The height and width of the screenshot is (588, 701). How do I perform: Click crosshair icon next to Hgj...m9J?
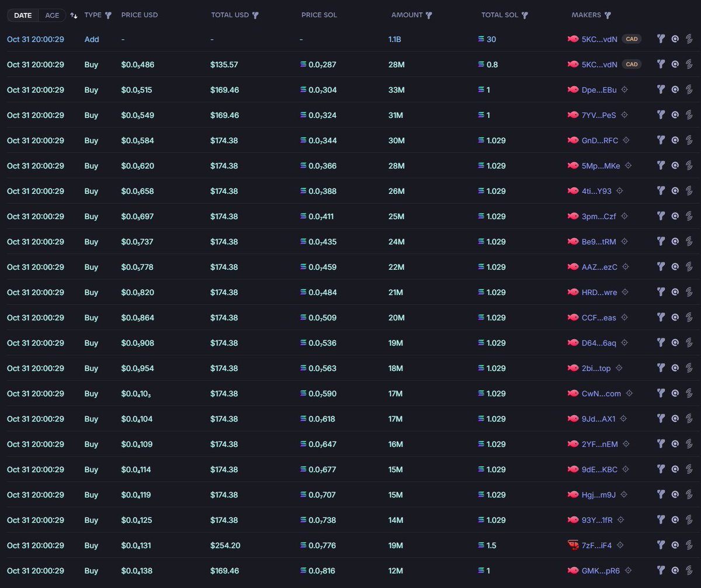(624, 495)
